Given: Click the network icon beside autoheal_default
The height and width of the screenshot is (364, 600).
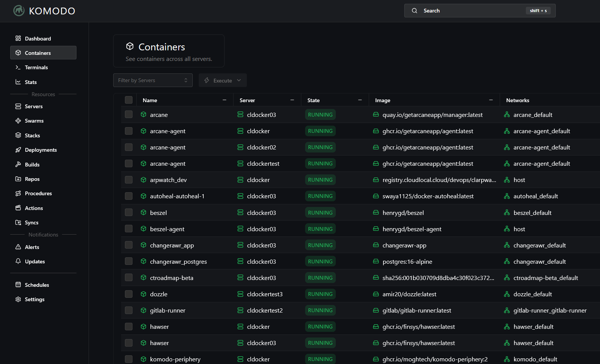Looking at the screenshot, I should (x=507, y=196).
